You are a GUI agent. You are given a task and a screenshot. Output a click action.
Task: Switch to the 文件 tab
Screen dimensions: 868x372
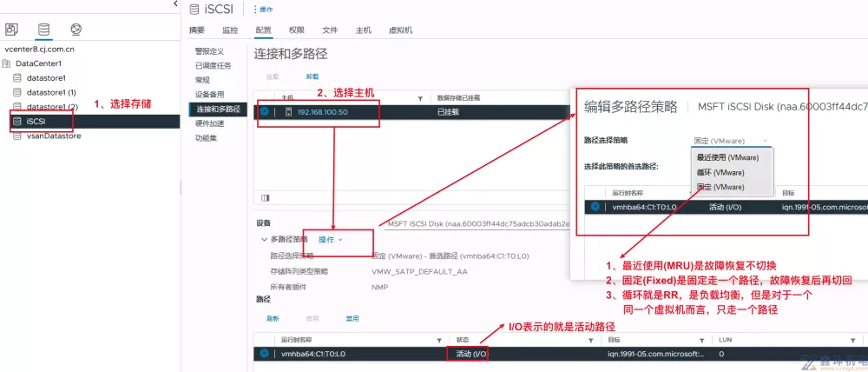[x=330, y=30]
